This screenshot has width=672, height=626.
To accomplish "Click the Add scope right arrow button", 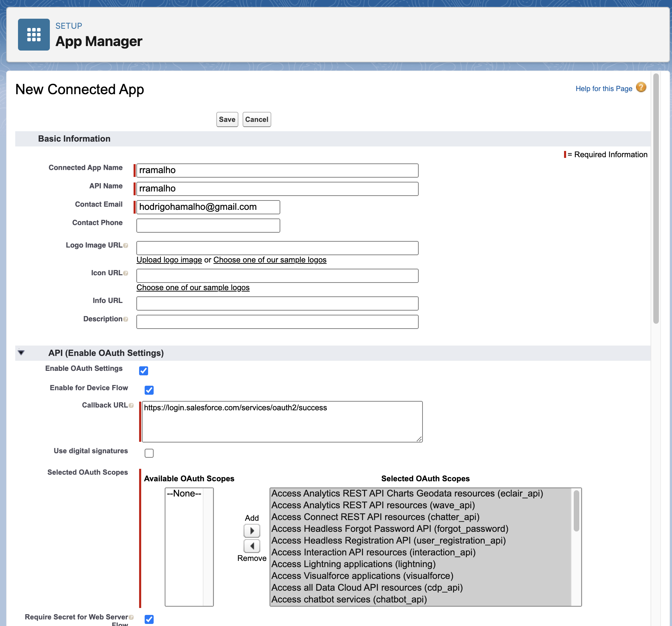I will 252,531.
